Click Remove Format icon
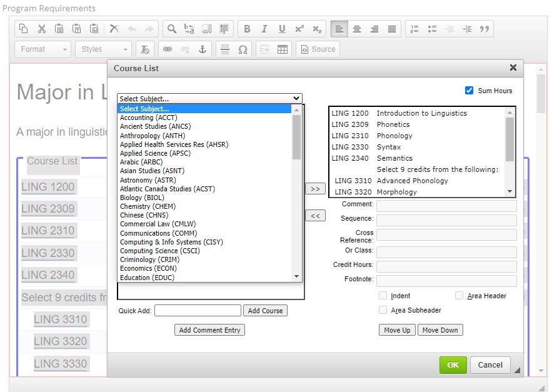Screen dimensions: 552x392 tap(144, 49)
